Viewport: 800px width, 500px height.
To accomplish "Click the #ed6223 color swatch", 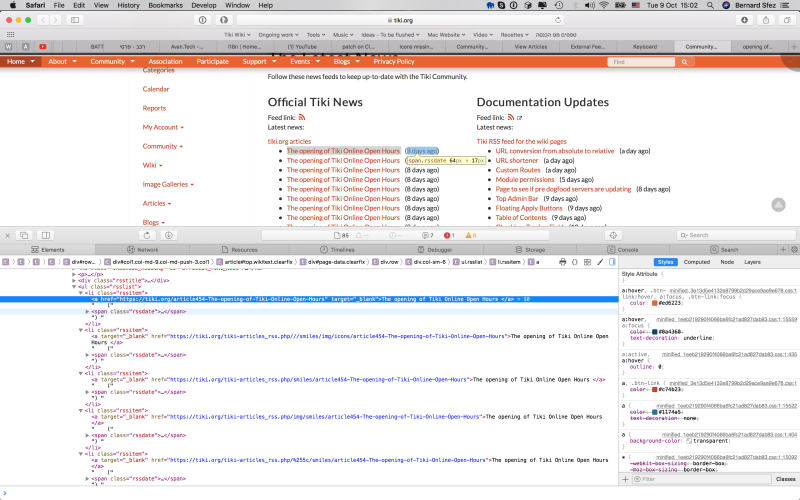I will [654, 303].
